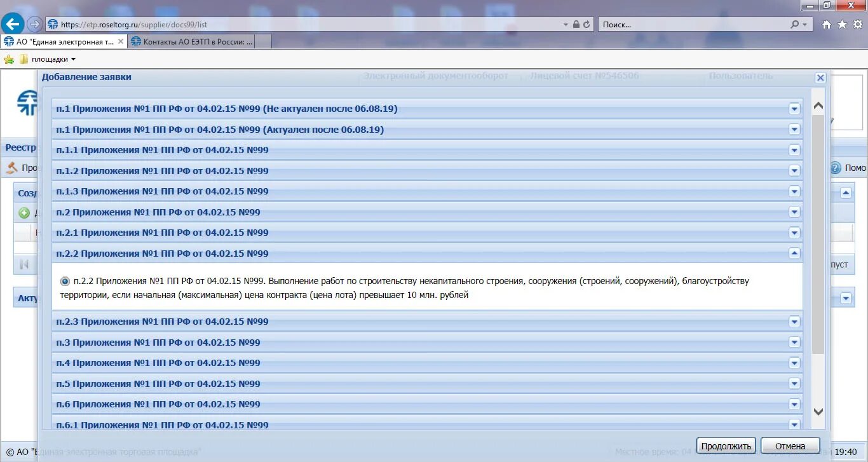The width and height of the screenshot is (868, 462).
Task: Expand the п.2.1 Приложения №1 section
Action: tap(794, 233)
